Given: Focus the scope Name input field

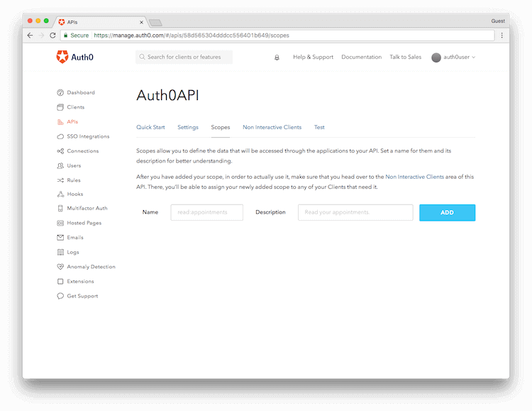Looking at the screenshot, I should pyautogui.click(x=207, y=213).
